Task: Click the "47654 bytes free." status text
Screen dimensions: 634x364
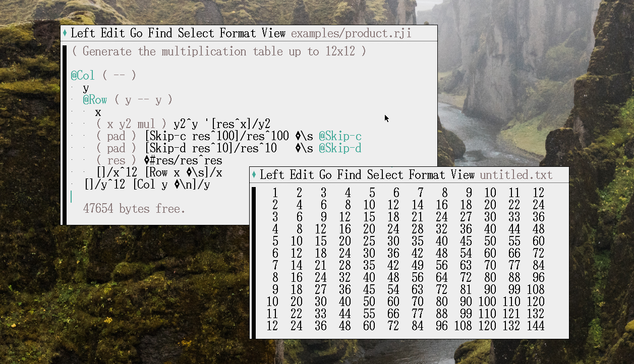Action: (134, 209)
